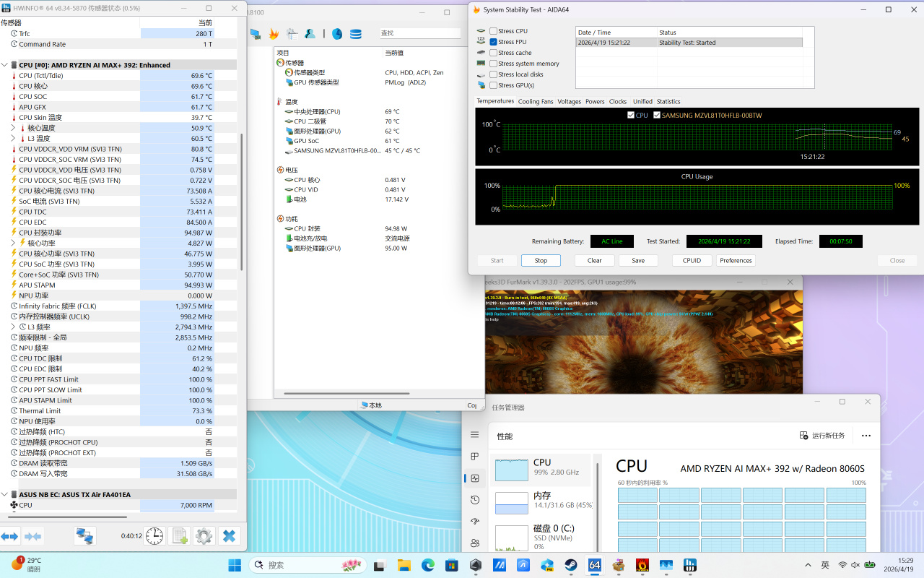Uncheck the Stress FPU checkbox
Screen dimensions: 924x578
point(493,42)
